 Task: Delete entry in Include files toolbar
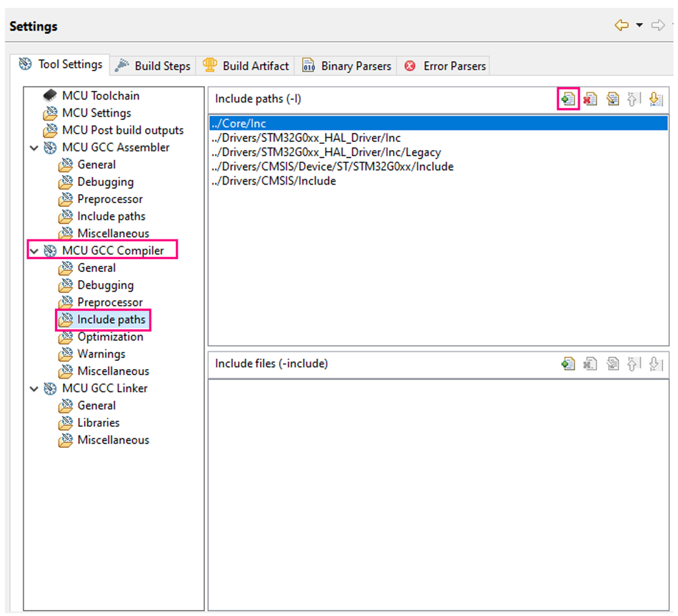coord(590,364)
